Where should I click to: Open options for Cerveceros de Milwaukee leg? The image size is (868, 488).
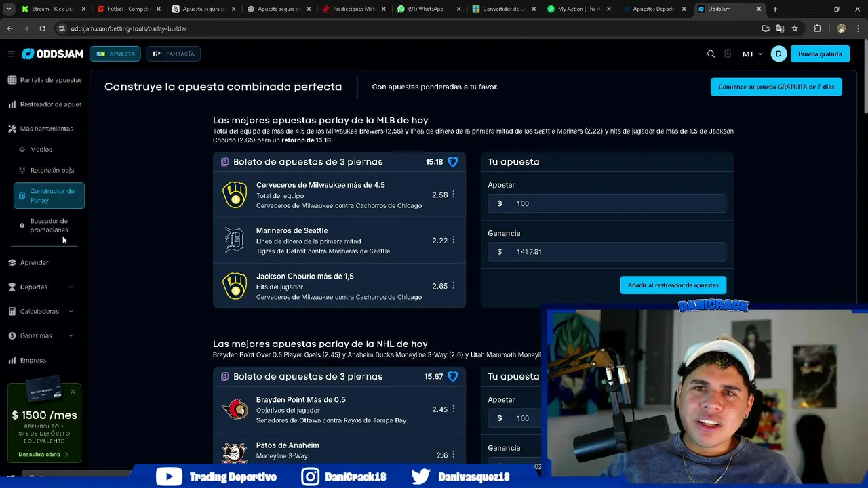[x=453, y=195]
